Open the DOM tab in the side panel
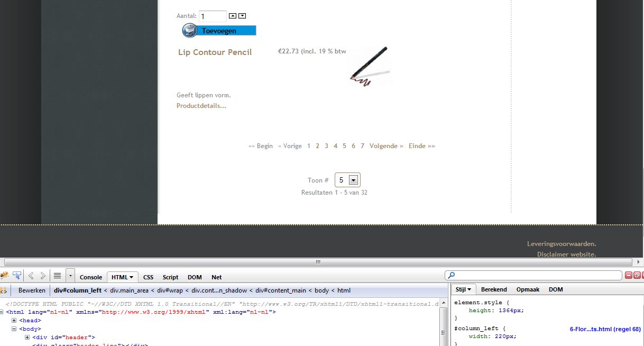644x346 pixels. click(556, 289)
